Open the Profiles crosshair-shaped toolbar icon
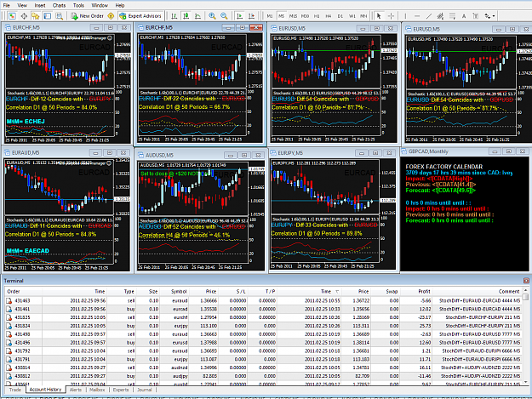The width and height of the screenshot is (532, 399). coord(24,16)
